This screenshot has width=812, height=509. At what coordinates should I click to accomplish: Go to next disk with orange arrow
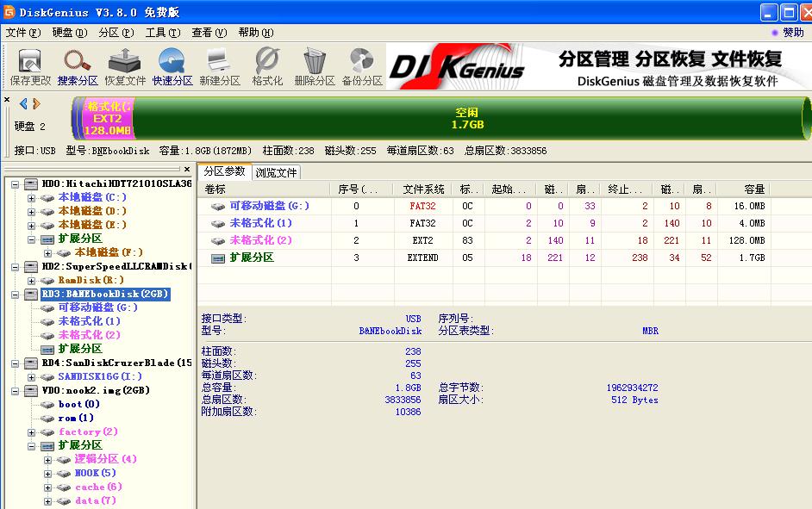(36, 104)
